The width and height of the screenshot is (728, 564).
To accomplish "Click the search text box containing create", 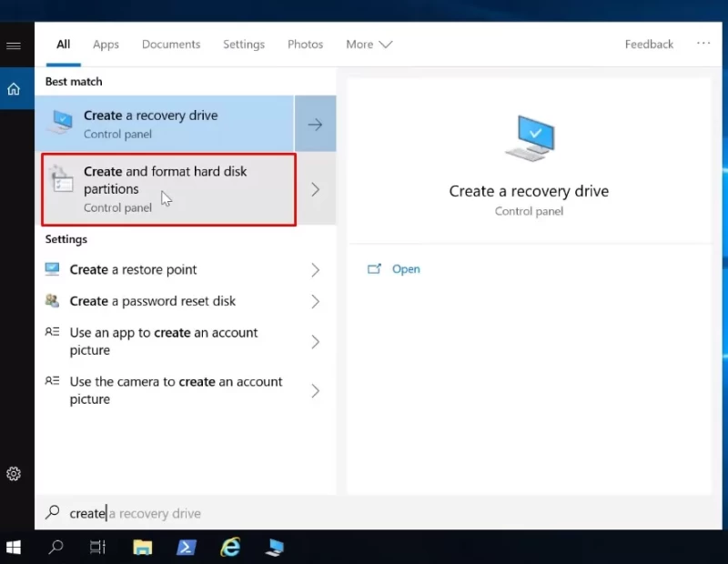I will click(x=379, y=513).
